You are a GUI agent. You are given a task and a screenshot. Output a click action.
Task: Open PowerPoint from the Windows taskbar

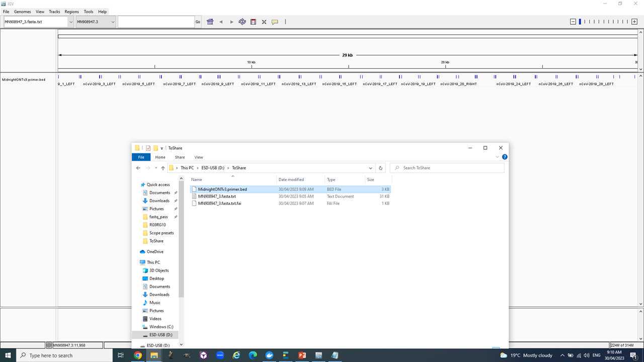click(x=302, y=355)
